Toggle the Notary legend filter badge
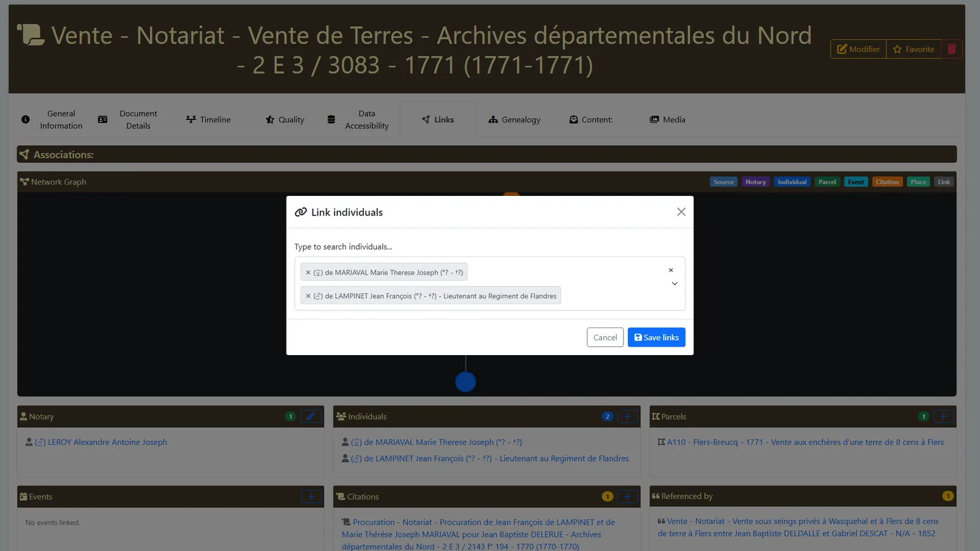The height and width of the screenshot is (551, 980). pyautogui.click(x=755, y=182)
